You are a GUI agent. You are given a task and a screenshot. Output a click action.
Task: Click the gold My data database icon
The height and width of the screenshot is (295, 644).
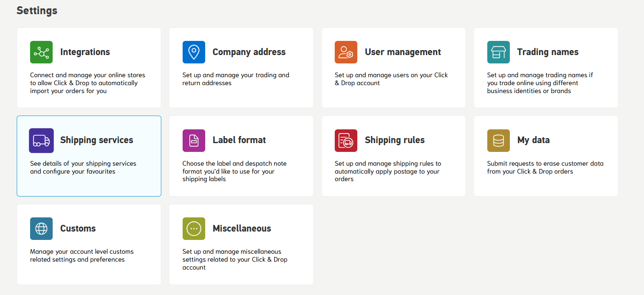[x=498, y=141]
